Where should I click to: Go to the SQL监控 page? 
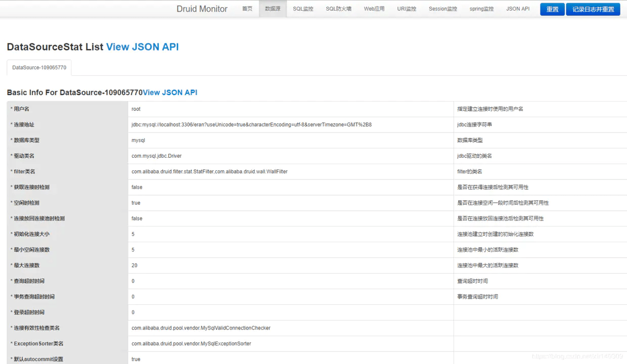(303, 9)
